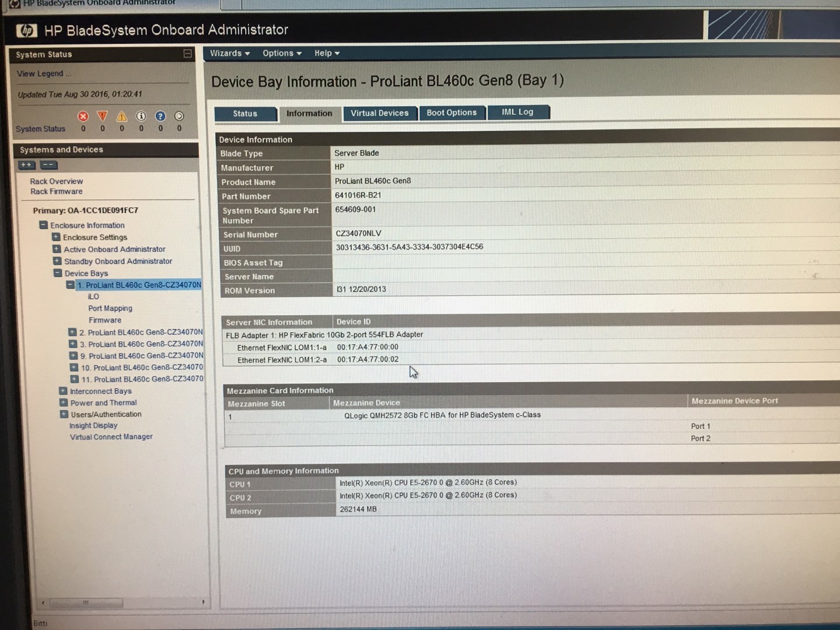The width and height of the screenshot is (840, 630).
Task: Select bay 3 ProLiant BL460c Gen8 item
Action: pos(142,344)
